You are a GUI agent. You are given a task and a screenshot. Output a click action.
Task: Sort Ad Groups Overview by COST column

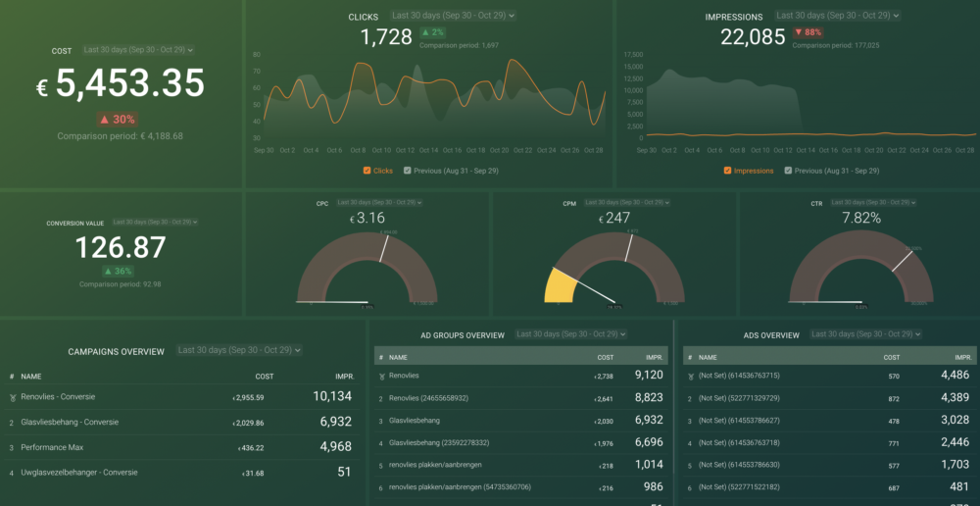pos(605,357)
